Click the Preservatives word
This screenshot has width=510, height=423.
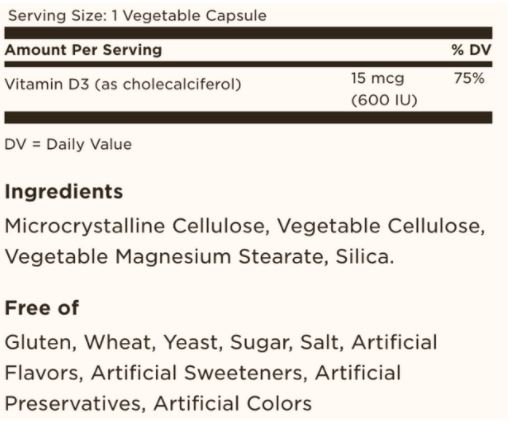(x=73, y=403)
